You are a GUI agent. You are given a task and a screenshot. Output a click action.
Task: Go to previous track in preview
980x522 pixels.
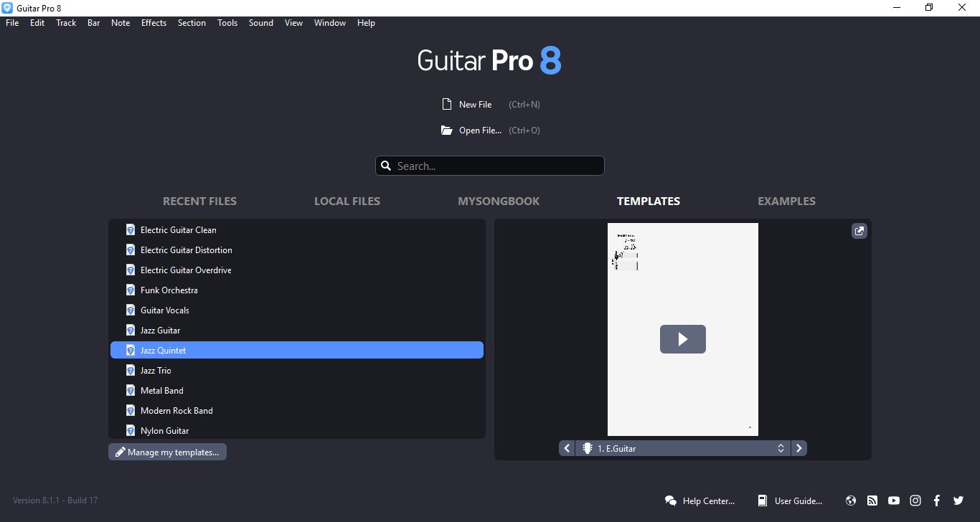[x=567, y=448]
